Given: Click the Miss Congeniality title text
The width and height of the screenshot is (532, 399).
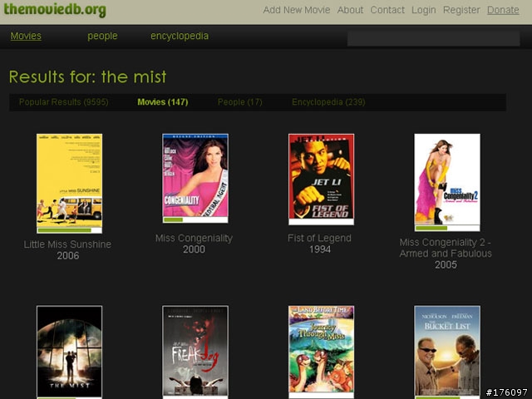Looking at the screenshot, I should click(194, 239).
